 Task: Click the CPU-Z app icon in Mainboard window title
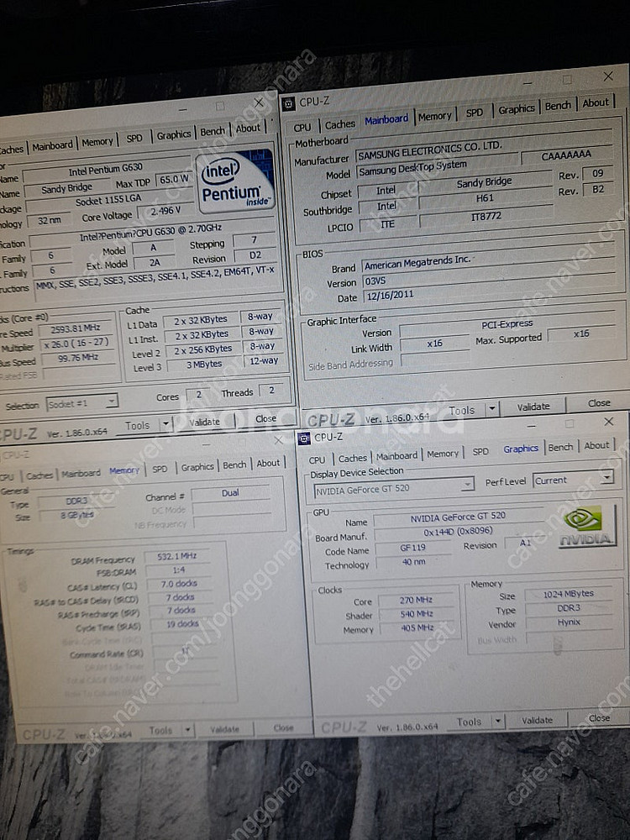click(289, 103)
